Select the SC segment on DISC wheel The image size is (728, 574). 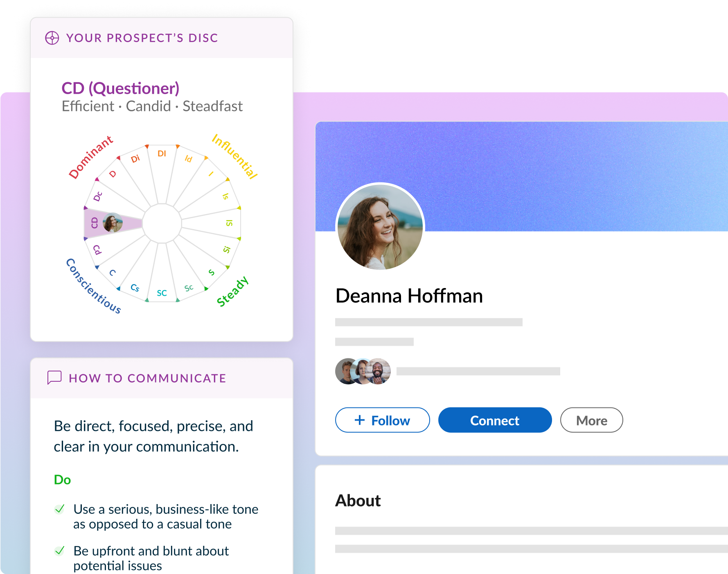point(162,293)
